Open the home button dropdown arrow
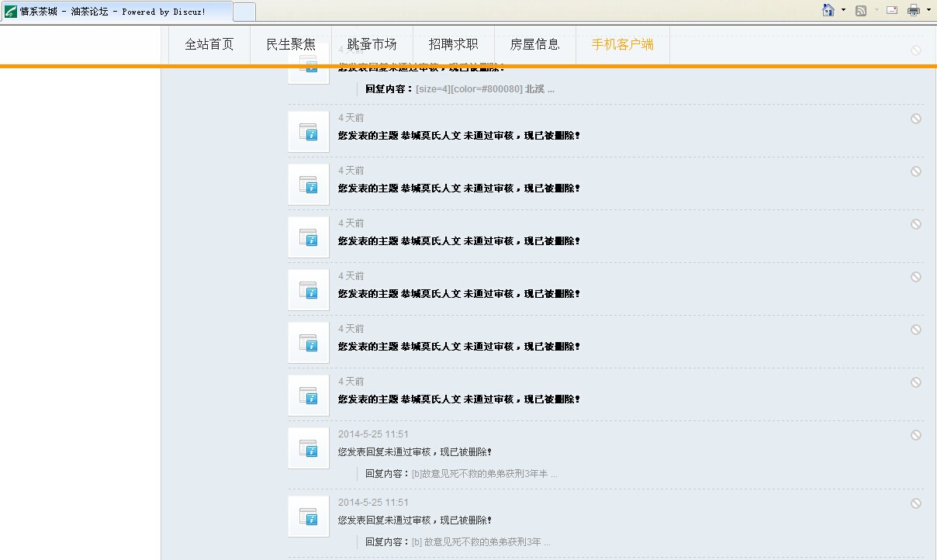Viewport: 937px width, 560px height. pyautogui.click(x=843, y=9)
